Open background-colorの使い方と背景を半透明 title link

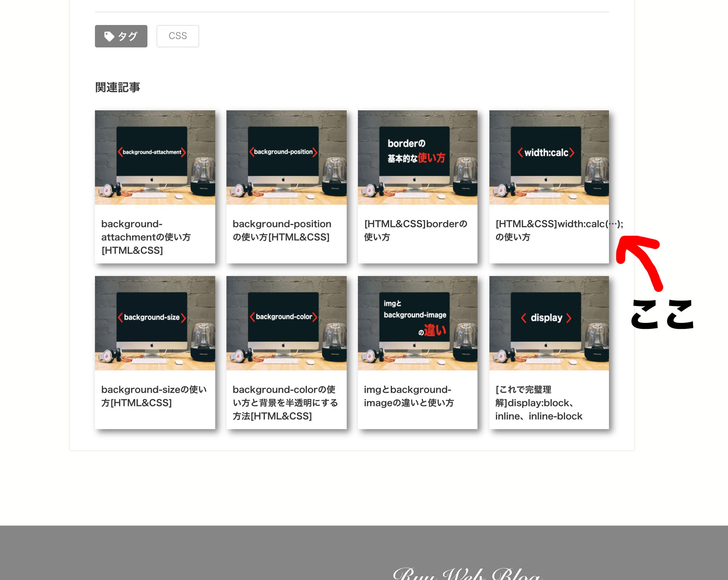tap(285, 403)
